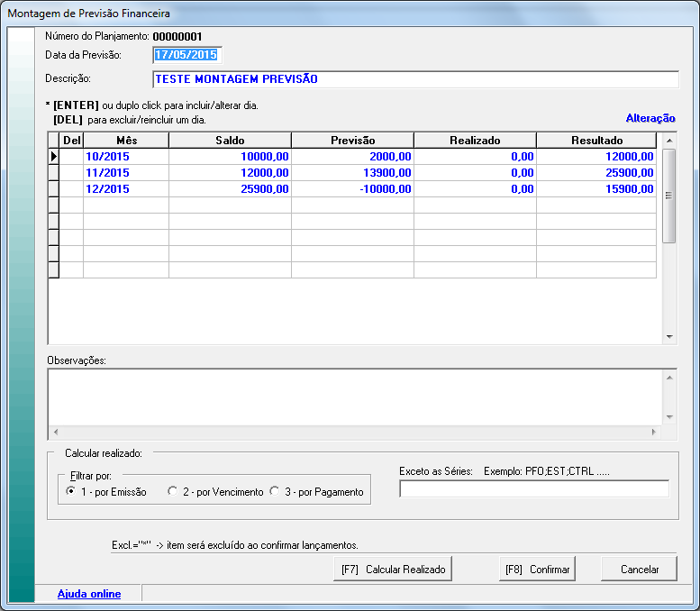
Task: Select '3 - por Pagamento' radio button
Action: point(275,492)
